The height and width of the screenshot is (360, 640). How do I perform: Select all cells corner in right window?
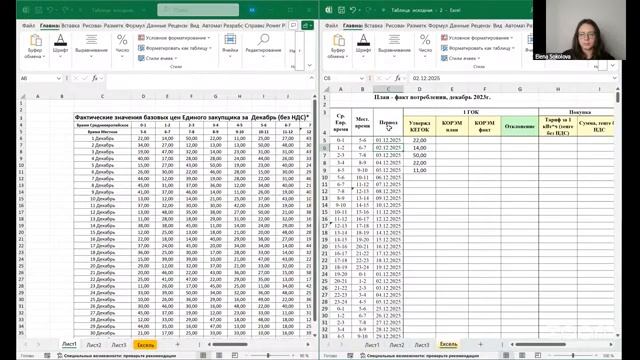(x=326, y=89)
